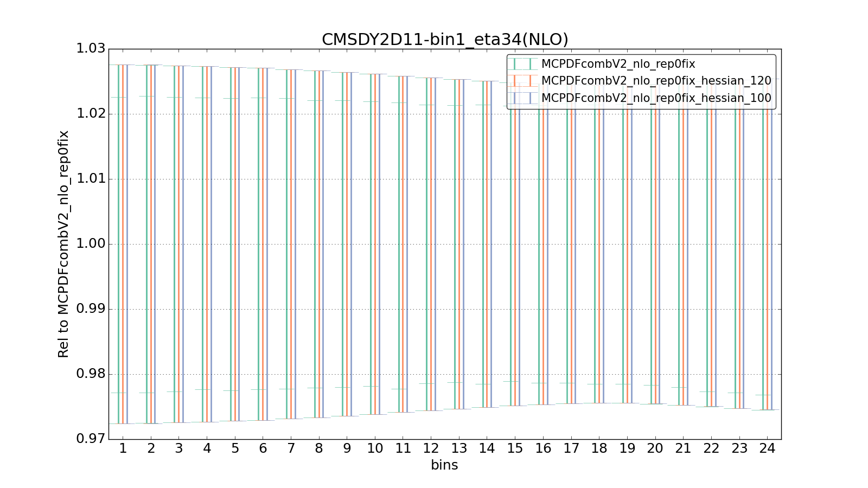The image size is (868, 488).
Task: Click the chart title CMSDY2D11-bin1_eta34(NLO)
Action: click(x=445, y=40)
